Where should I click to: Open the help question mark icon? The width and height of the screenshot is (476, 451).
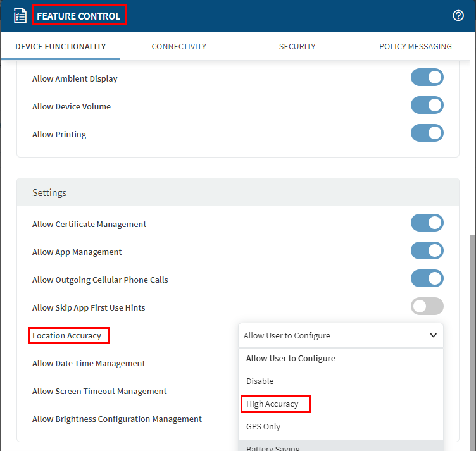pyautogui.click(x=458, y=16)
